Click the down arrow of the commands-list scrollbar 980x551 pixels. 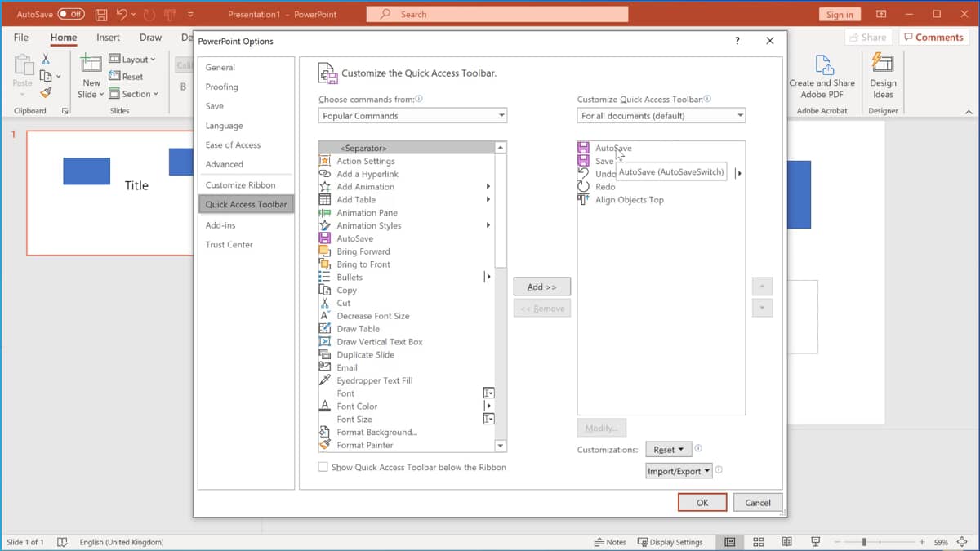(x=501, y=446)
